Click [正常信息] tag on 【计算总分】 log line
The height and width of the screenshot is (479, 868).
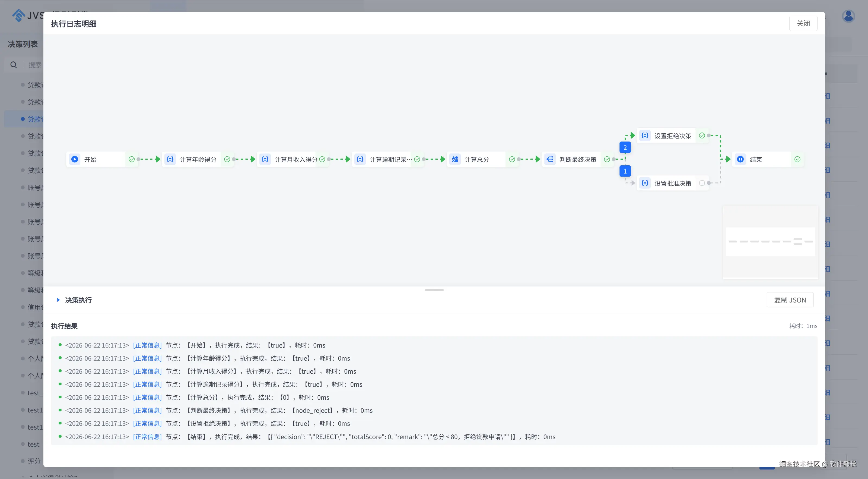tap(147, 397)
